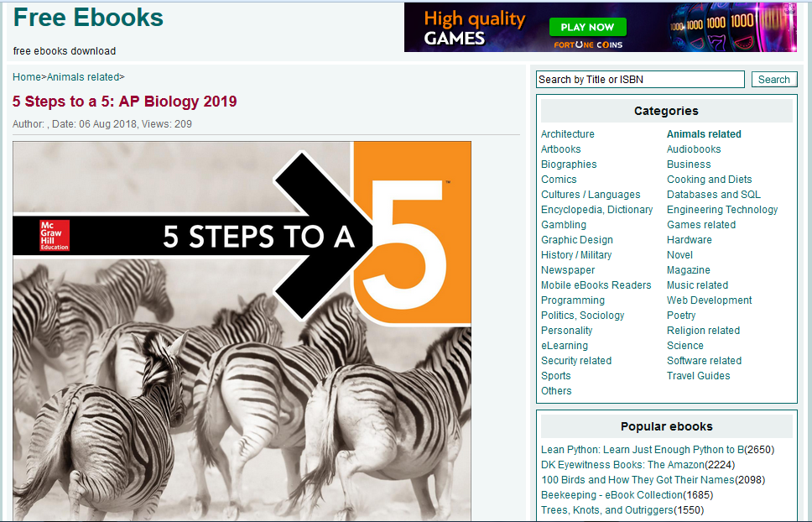
Task: Open the Sports category
Action: click(x=555, y=375)
